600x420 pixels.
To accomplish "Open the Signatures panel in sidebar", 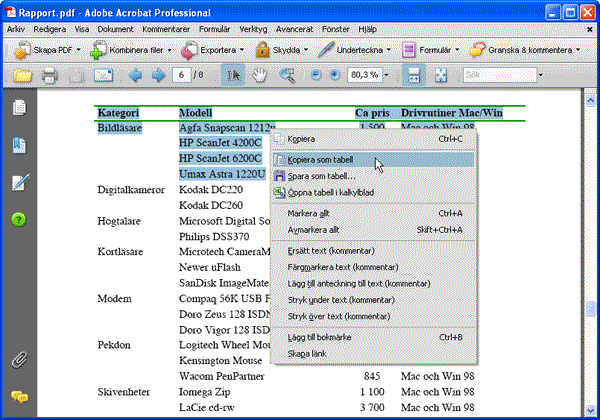I will tap(18, 182).
